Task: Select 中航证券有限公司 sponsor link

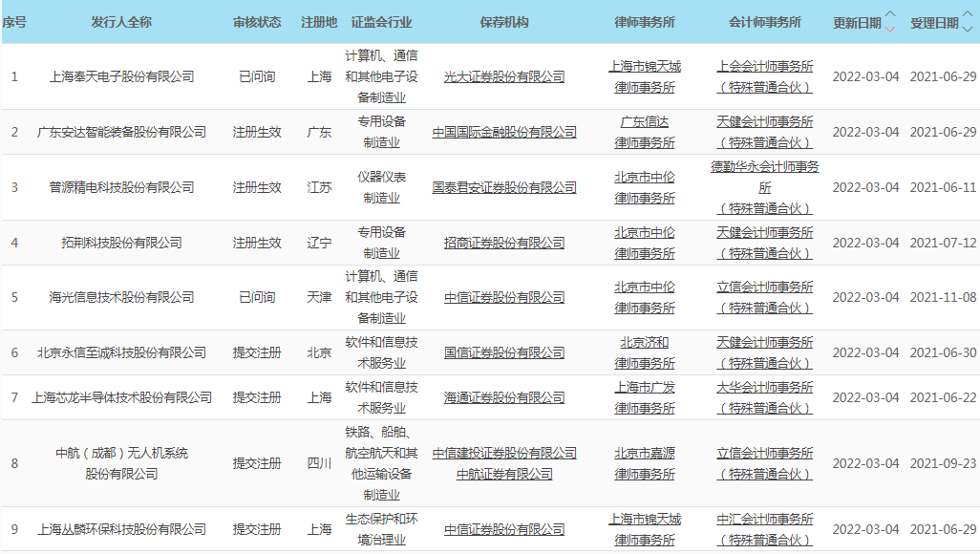Action: coord(504,474)
